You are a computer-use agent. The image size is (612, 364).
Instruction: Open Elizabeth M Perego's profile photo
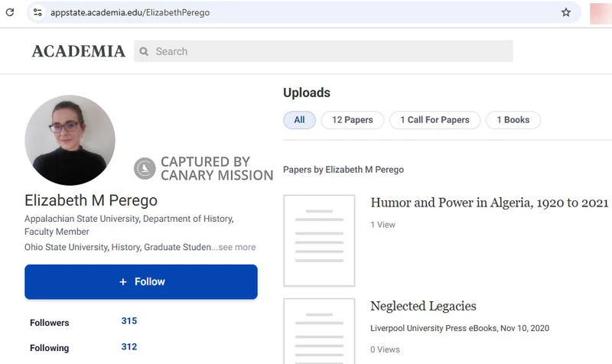tap(70, 140)
